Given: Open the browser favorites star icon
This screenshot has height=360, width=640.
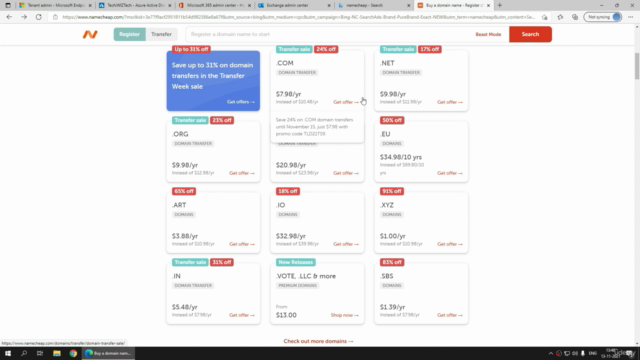Looking at the screenshot, I should coord(560,17).
